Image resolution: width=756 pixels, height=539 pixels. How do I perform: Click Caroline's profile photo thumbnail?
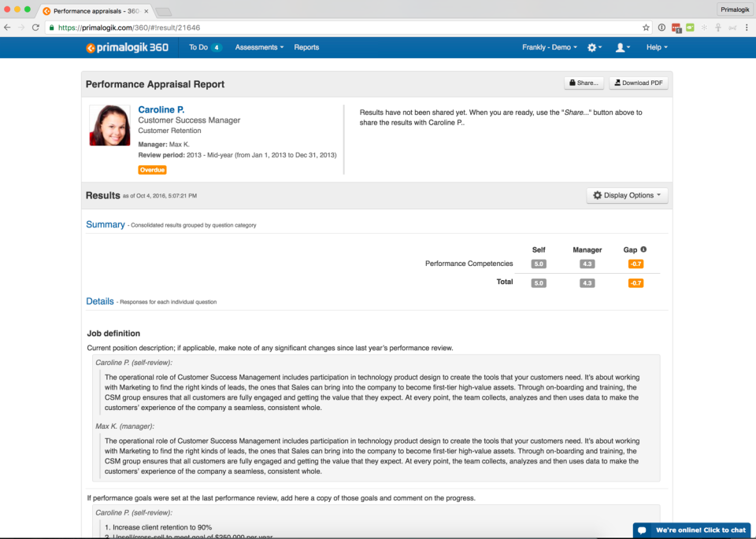pos(110,125)
